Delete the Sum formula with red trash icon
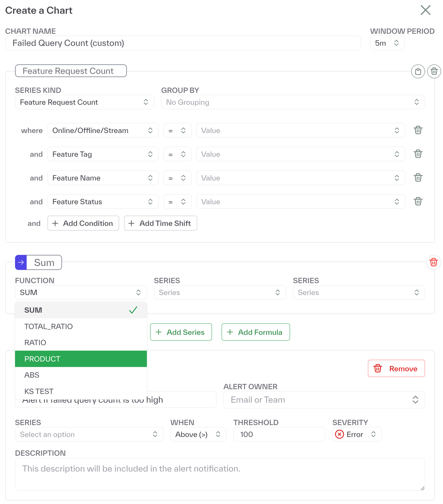 click(434, 262)
